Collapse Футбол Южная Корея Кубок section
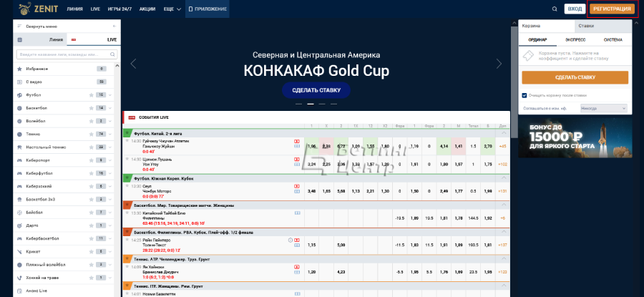644x297 pixels. click(x=503, y=178)
